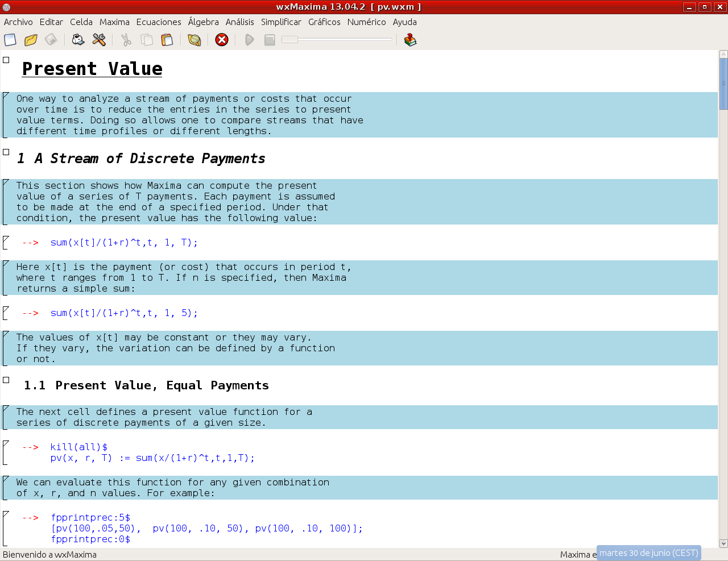The image size is (728, 561).
Task: Click the Find and replace icon
Action: tap(195, 40)
